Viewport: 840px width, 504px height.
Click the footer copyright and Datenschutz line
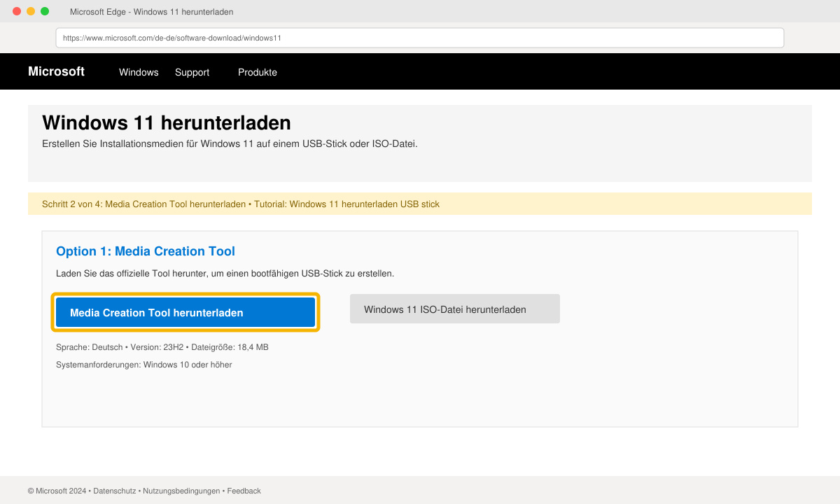pyautogui.click(x=144, y=491)
